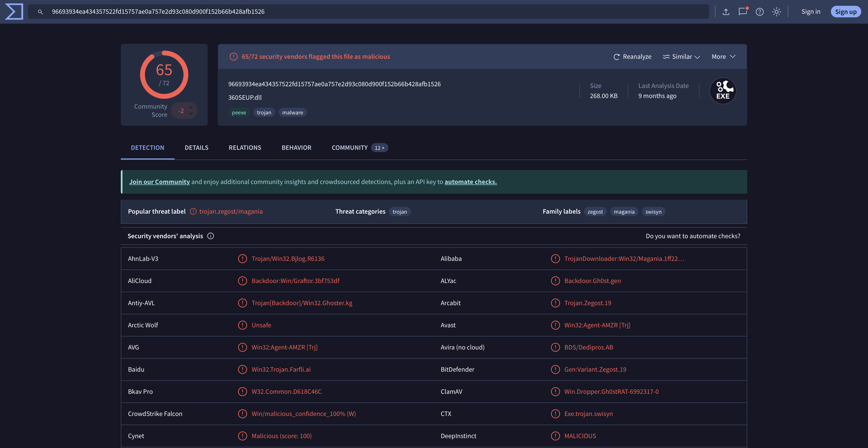Click the EXE file type icon

[723, 91]
